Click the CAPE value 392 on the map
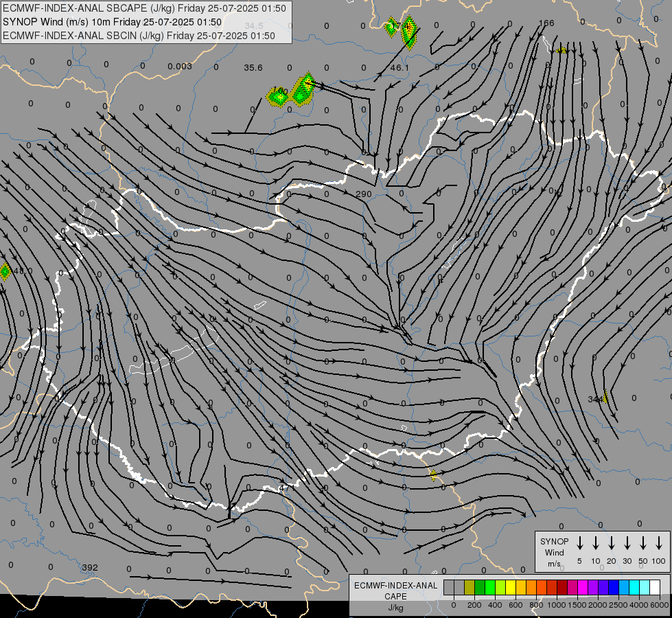Viewport: 672px width, 618px height. click(x=90, y=567)
